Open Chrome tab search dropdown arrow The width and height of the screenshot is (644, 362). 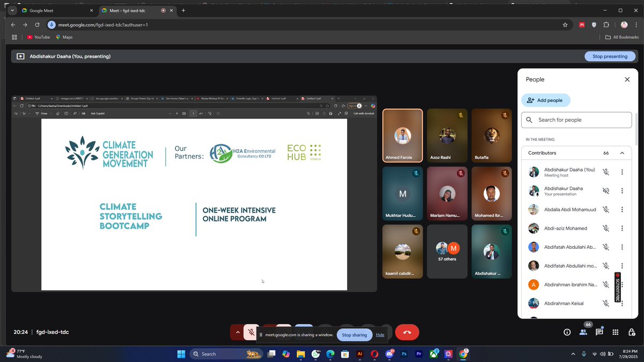12,10
